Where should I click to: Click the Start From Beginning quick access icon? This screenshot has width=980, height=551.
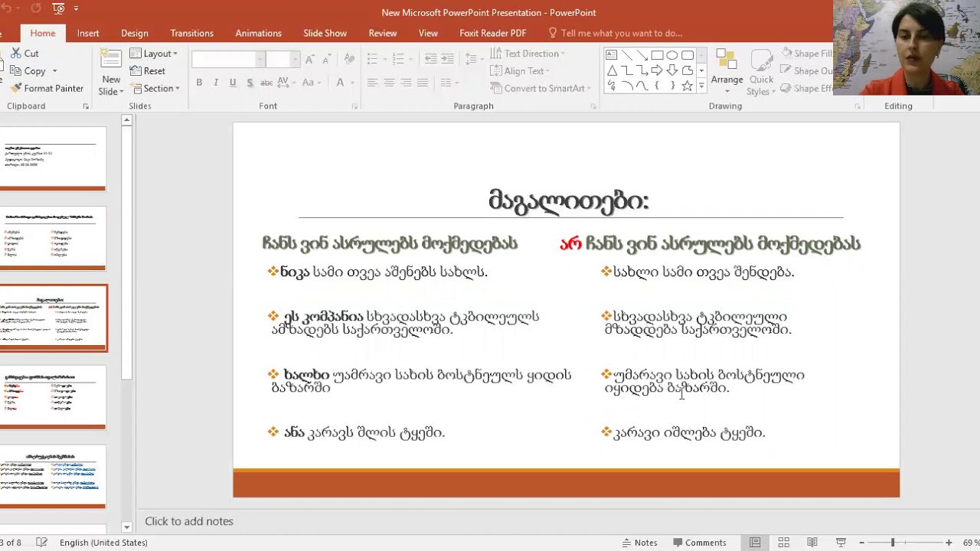[x=59, y=8]
